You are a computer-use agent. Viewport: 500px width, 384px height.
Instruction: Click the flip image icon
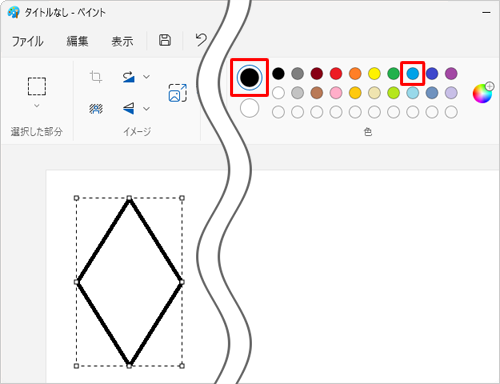(x=128, y=108)
